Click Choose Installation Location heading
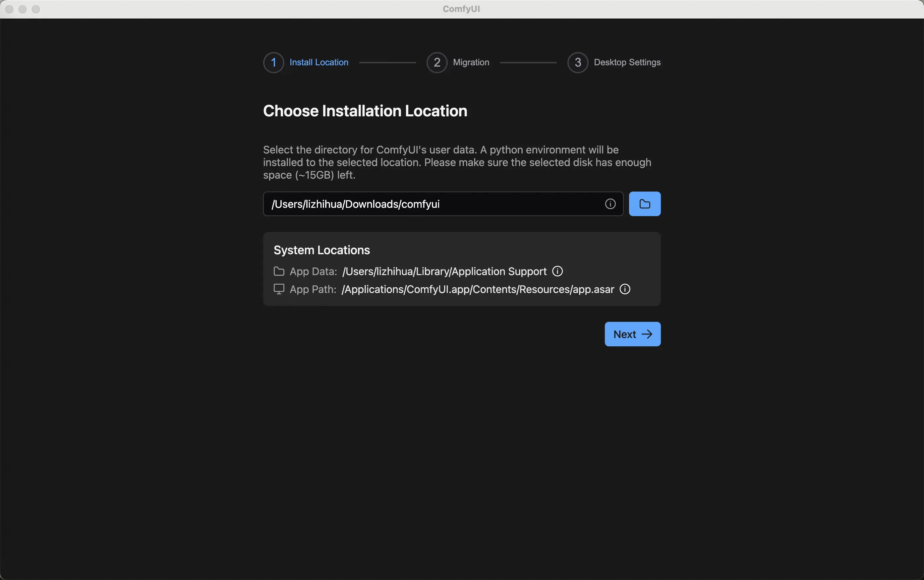The height and width of the screenshot is (580, 924). pos(365,111)
